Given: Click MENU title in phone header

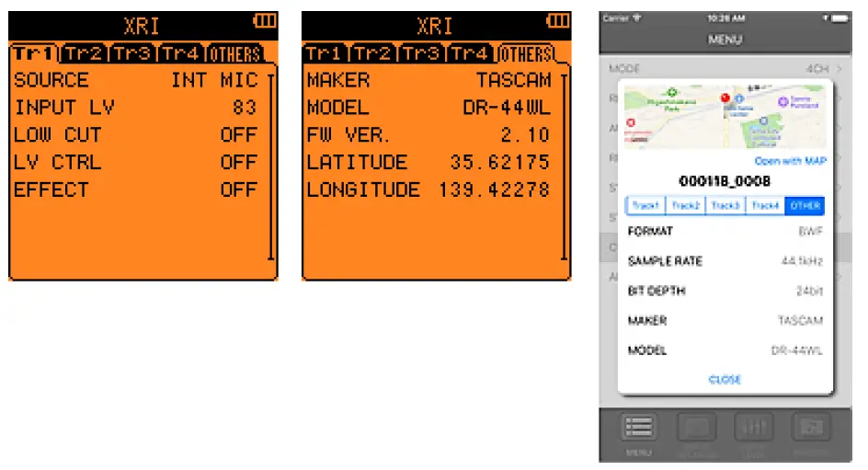Looking at the screenshot, I should [x=725, y=40].
